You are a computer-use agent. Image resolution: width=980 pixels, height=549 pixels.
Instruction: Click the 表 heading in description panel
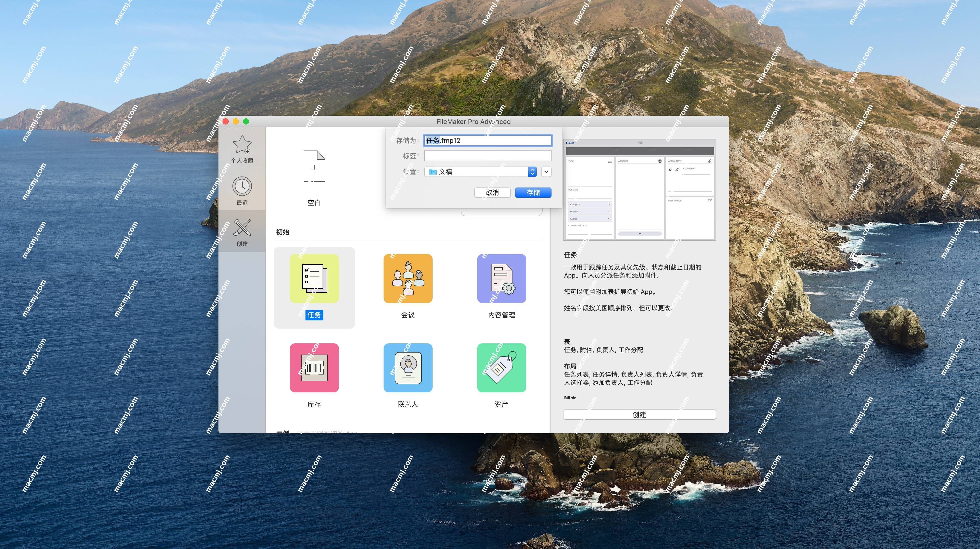tap(567, 341)
